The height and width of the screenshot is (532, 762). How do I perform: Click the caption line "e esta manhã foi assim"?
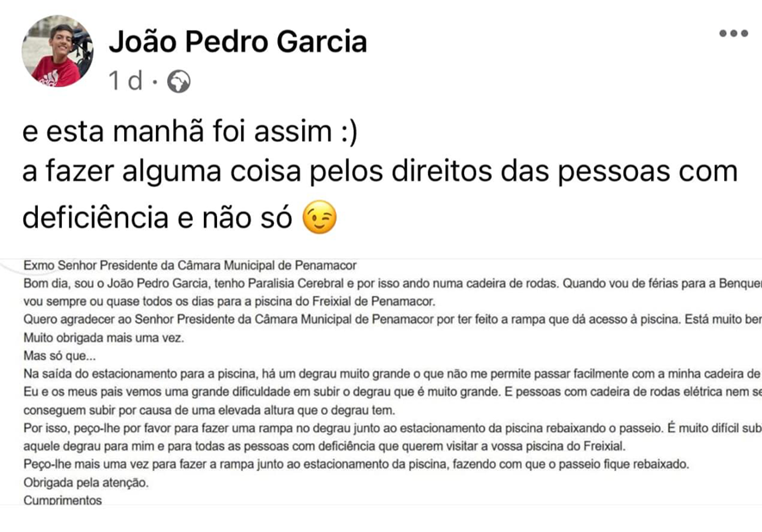click(x=189, y=133)
